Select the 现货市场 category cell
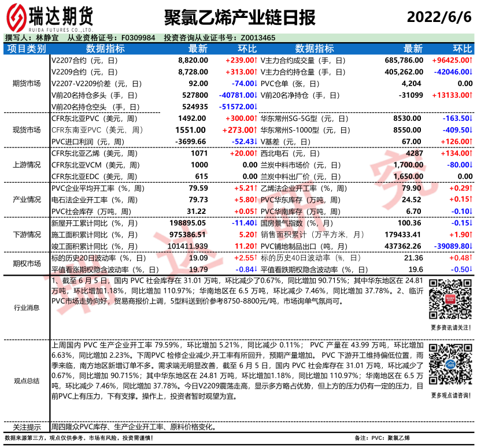The height and width of the screenshot is (448, 477). click(x=27, y=129)
